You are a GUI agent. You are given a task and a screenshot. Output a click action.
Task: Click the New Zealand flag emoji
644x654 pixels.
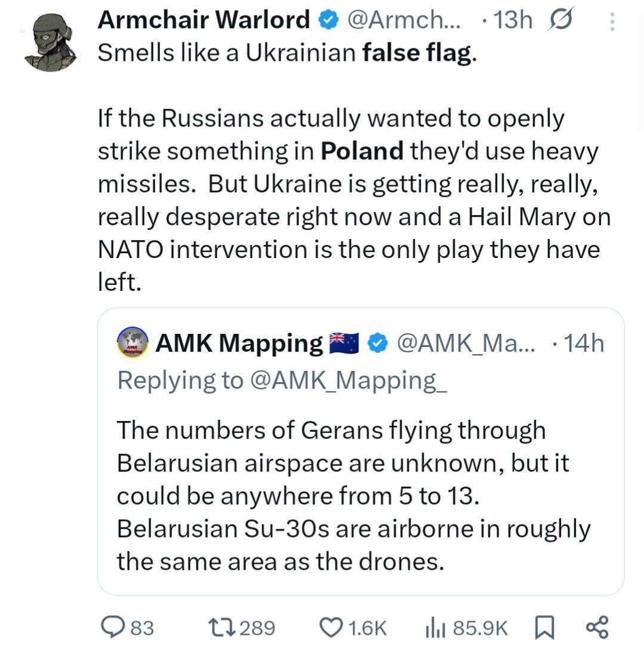(344, 343)
